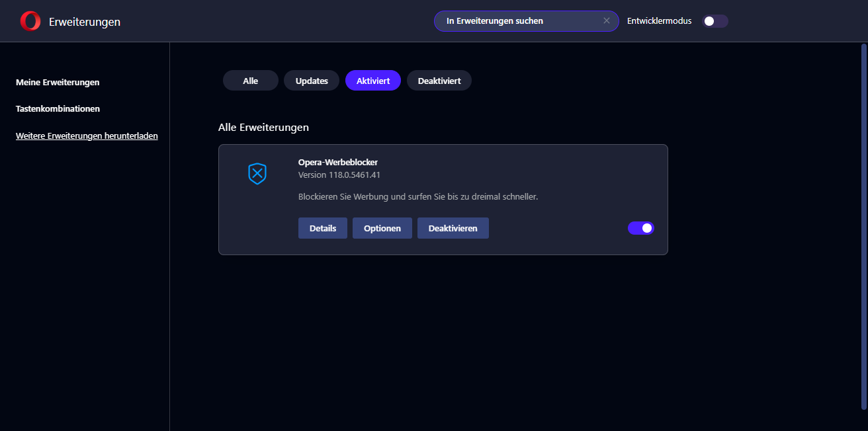The width and height of the screenshot is (868, 431).
Task: Open Tastenkombinationen in the sidebar
Action: [58, 108]
